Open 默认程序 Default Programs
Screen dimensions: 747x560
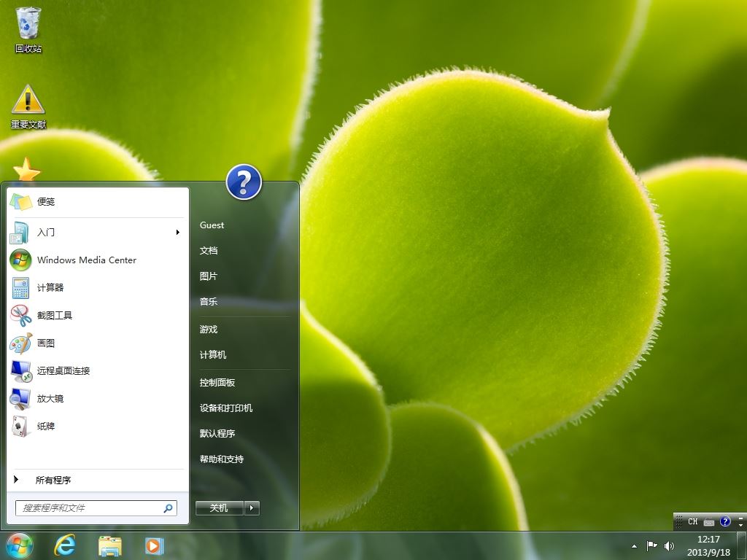[217, 433]
